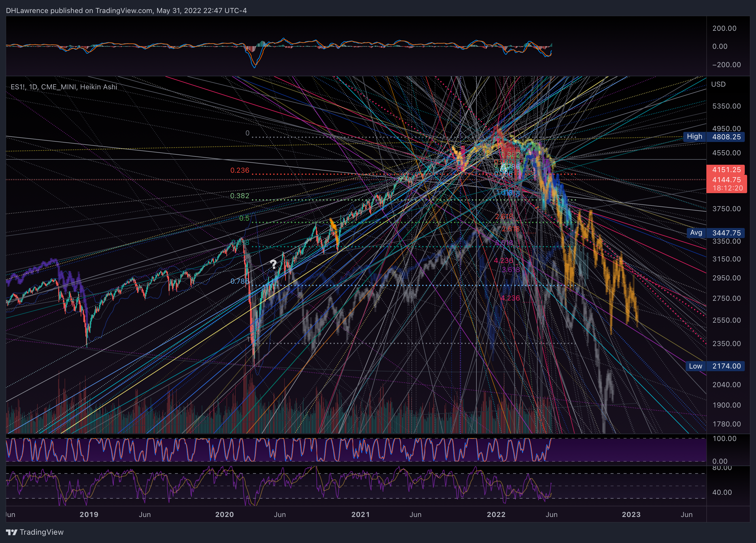Click the 2020 label on time axis
The height and width of the screenshot is (543, 756).
pyautogui.click(x=225, y=514)
